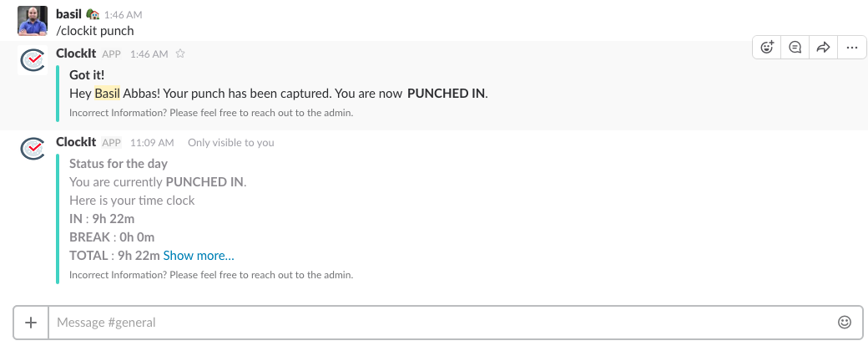Open the emoji picker in message box
This screenshot has height=351, width=868.
click(x=845, y=322)
